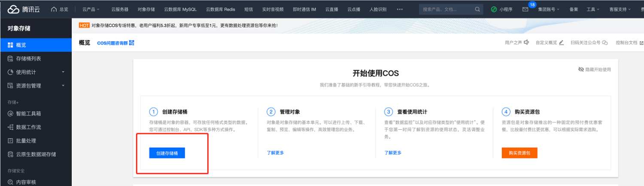Screen dimensions: 644x186
Task: Select 云数据库 Redis in the top bar
Action: [x=220, y=9]
